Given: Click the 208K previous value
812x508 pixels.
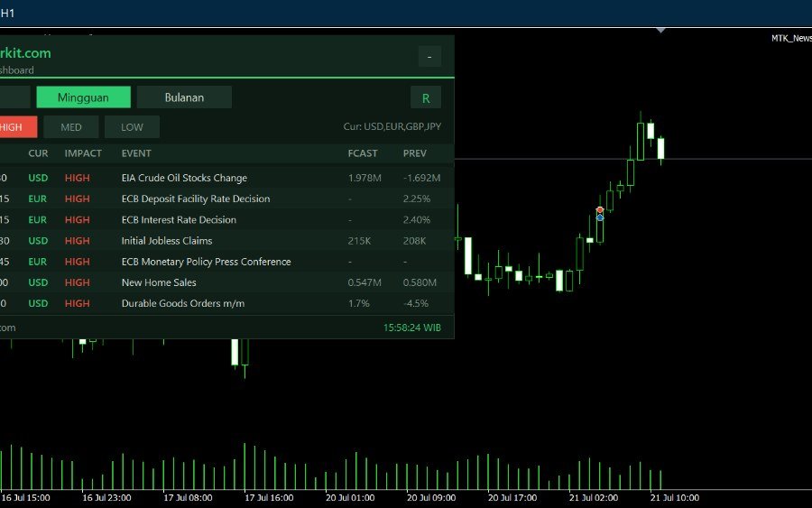Looking at the screenshot, I should click(x=414, y=241).
